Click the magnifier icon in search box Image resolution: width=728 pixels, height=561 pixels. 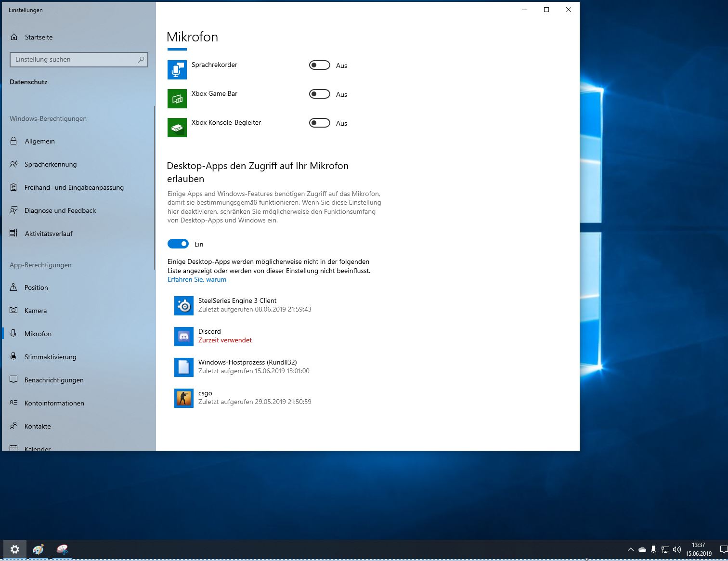click(x=141, y=60)
